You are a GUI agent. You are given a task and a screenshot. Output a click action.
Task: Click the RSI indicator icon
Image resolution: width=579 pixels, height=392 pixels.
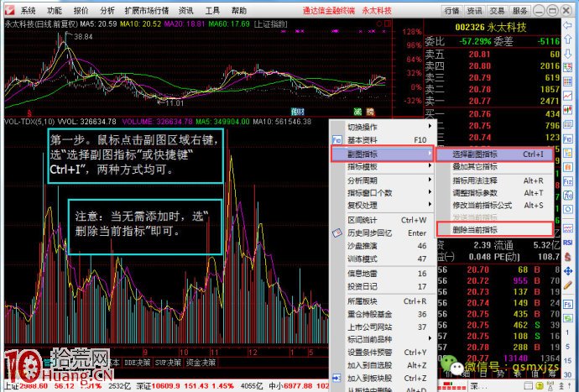point(567,243)
